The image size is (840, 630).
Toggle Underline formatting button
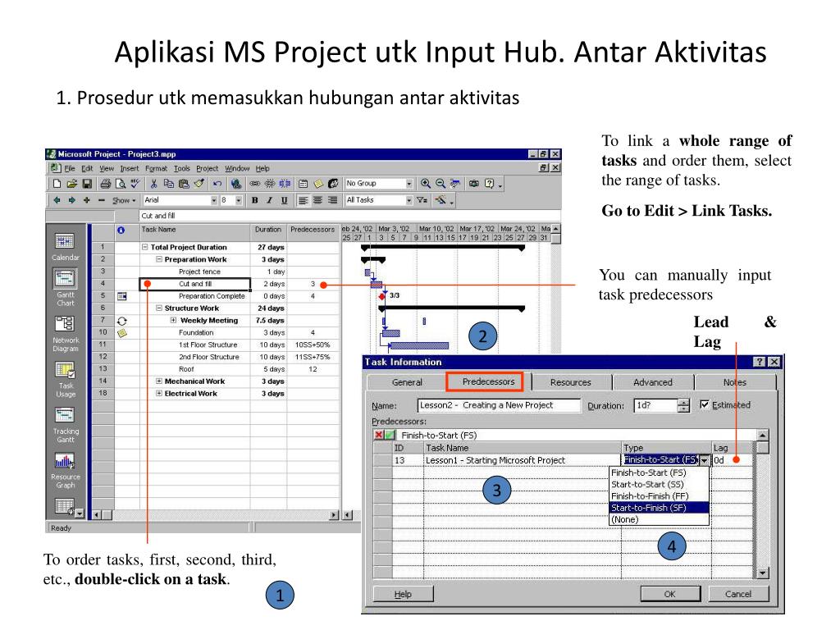click(x=285, y=200)
